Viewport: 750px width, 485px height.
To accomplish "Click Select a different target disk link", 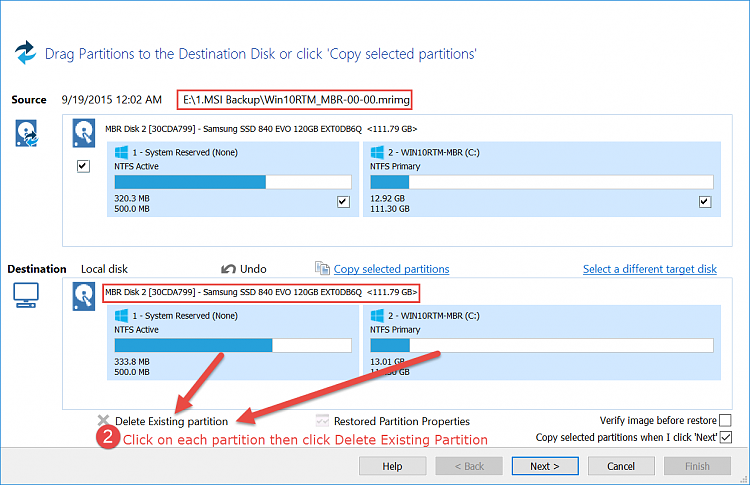I will click(x=650, y=269).
